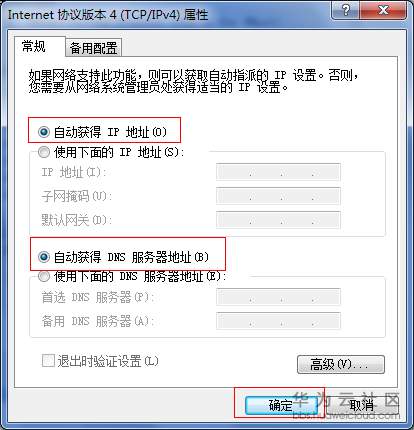This screenshot has height=430, width=414.
Task: Close the TCP/IPv4 properties dialog
Action: (x=384, y=10)
